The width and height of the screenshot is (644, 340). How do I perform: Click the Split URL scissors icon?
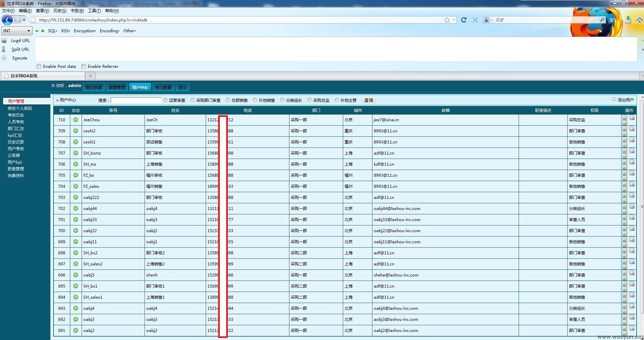tap(4, 49)
